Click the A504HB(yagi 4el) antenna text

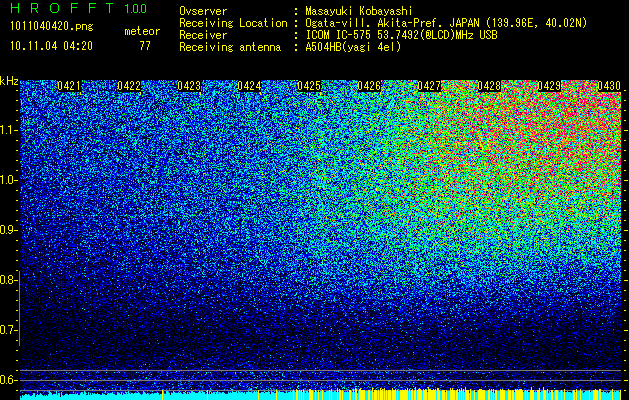pyautogui.click(x=353, y=47)
